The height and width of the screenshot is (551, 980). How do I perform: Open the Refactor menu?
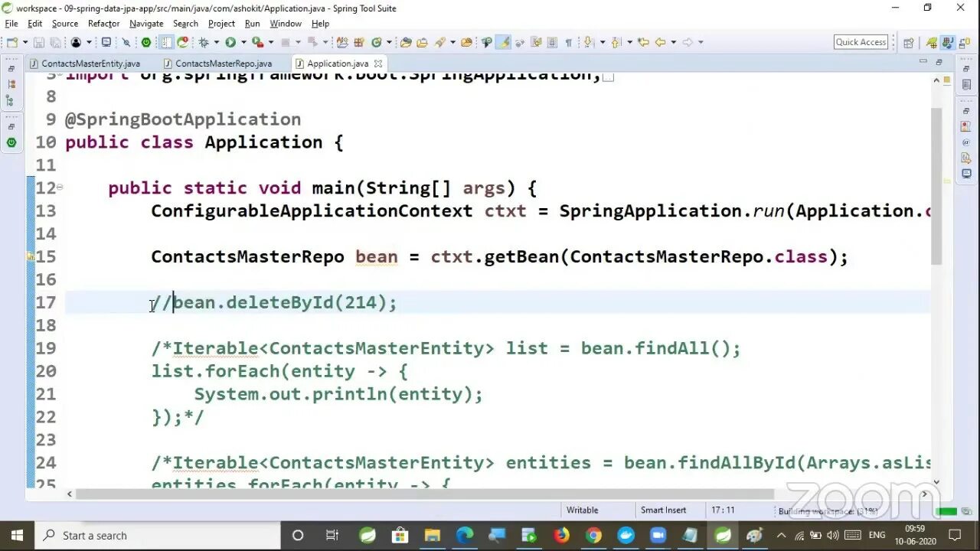103,24
